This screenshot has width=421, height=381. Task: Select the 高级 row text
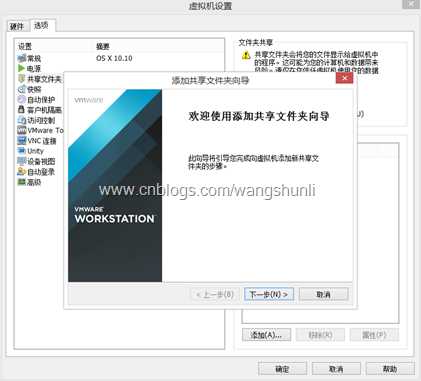pyautogui.click(x=34, y=182)
